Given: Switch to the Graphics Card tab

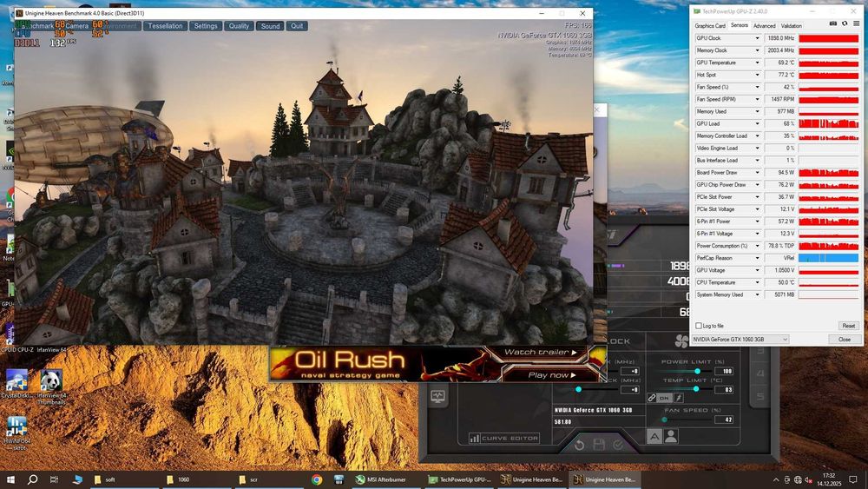Looking at the screenshot, I should click(710, 25).
